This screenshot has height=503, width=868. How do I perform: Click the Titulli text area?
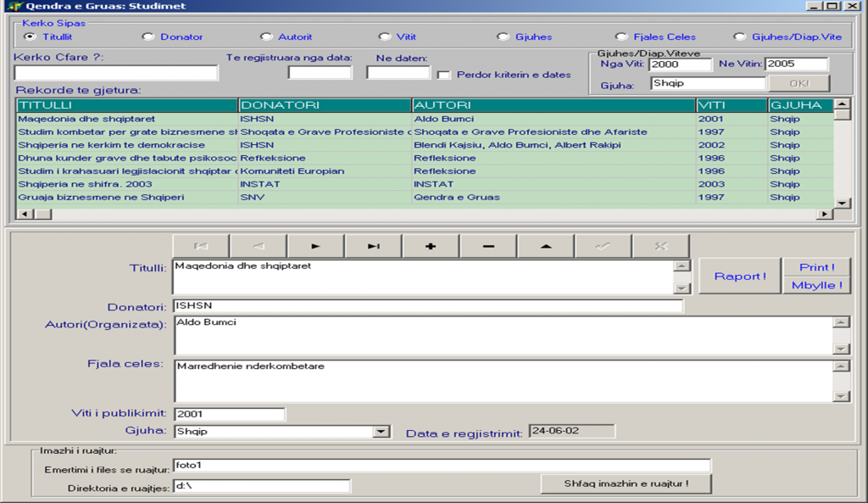pyautogui.click(x=424, y=277)
